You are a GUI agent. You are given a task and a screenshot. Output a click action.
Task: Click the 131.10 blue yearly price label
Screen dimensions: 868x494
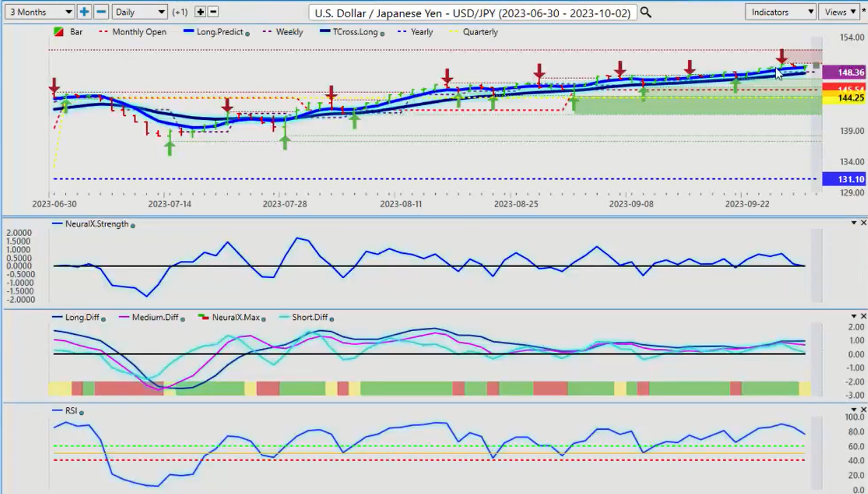pyautogui.click(x=843, y=179)
